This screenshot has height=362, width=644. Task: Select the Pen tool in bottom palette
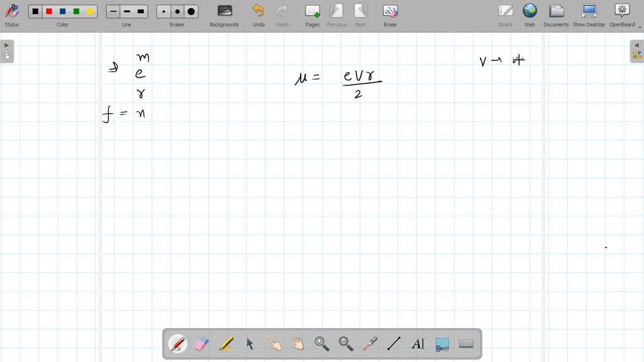click(x=177, y=344)
